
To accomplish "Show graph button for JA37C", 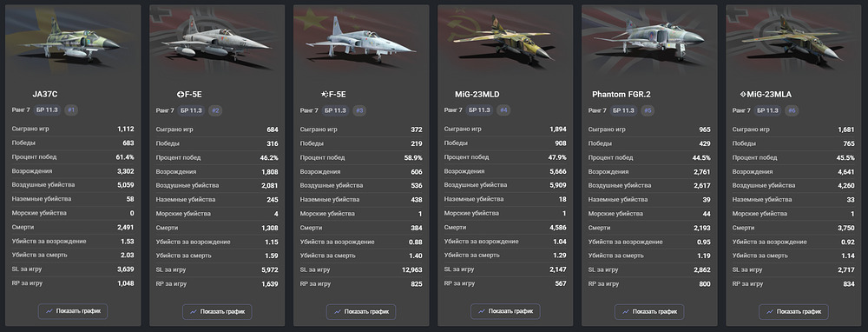I will click(x=73, y=311).
